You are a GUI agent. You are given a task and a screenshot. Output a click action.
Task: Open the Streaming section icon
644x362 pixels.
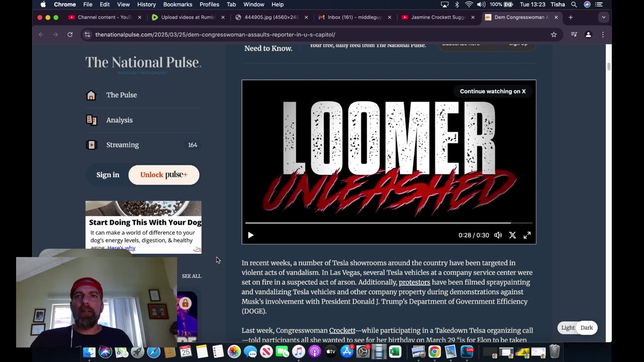91,145
